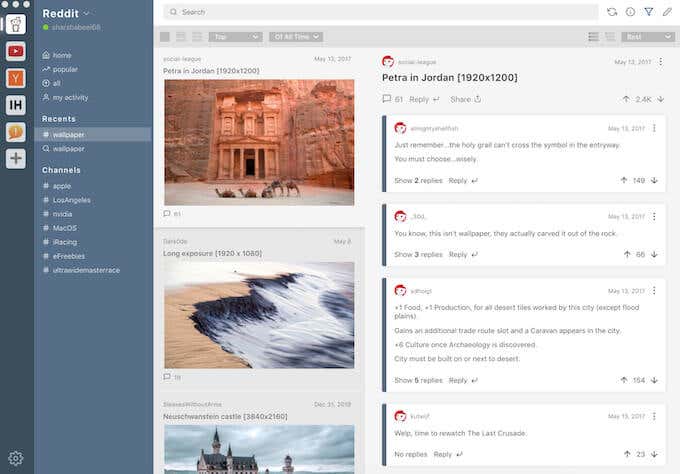Click into the Search field
Viewport: 680px width, 474px height.
tap(380, 12)
